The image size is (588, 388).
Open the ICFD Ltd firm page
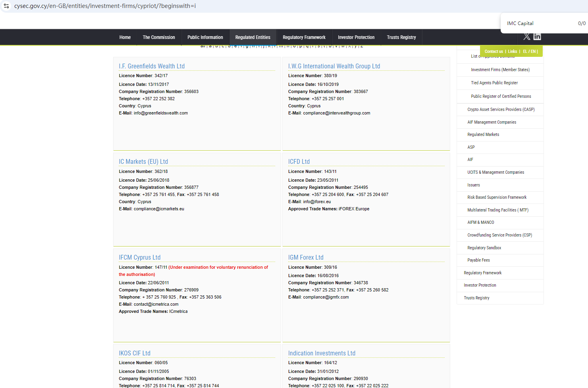point(299,162)
